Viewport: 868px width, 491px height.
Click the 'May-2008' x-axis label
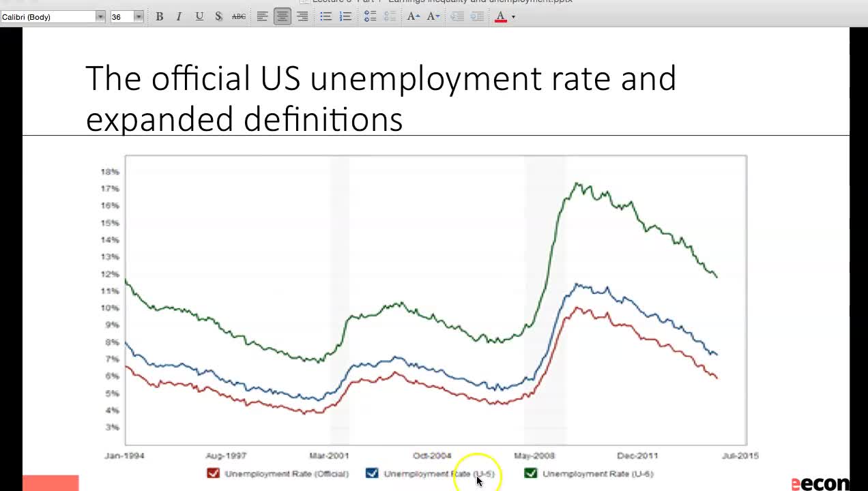534,456
